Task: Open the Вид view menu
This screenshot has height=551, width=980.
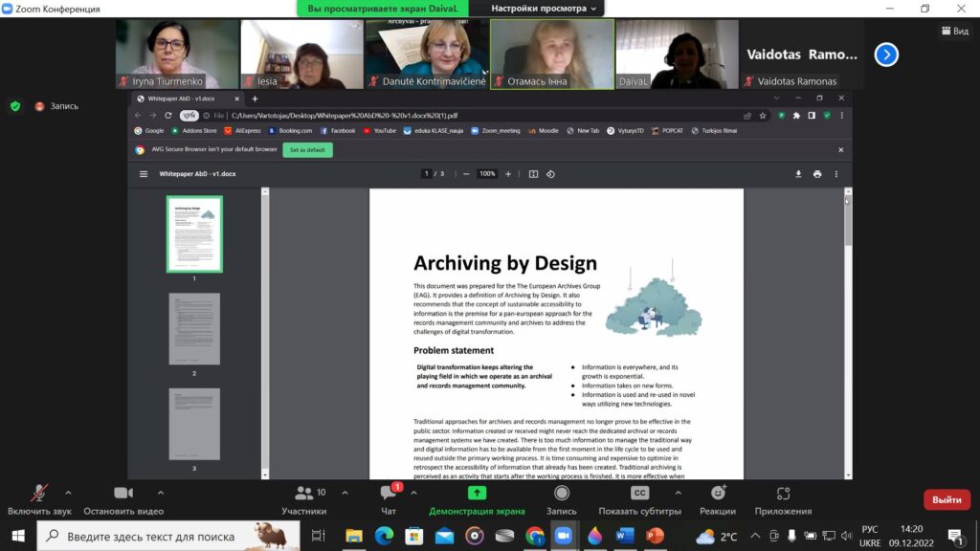Action: point(954,32)
